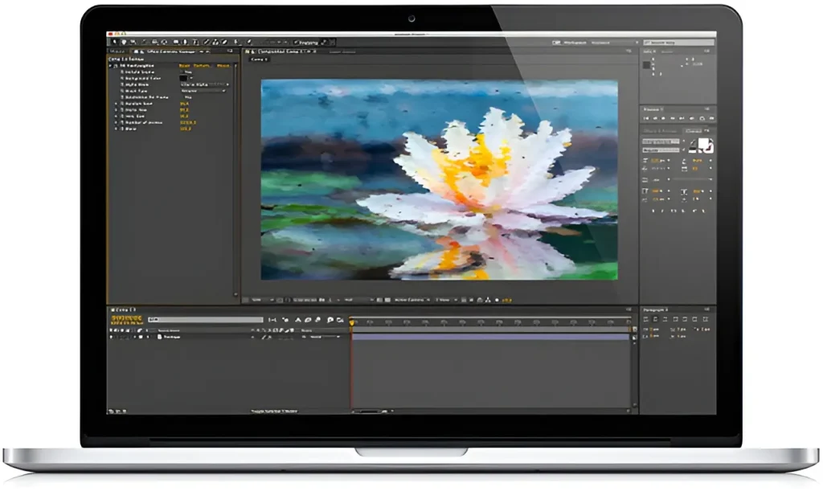Toggle the Snapping checkbox in toolbar
The height and width of the screenshot is (504, 823).
tap(296, 43)
